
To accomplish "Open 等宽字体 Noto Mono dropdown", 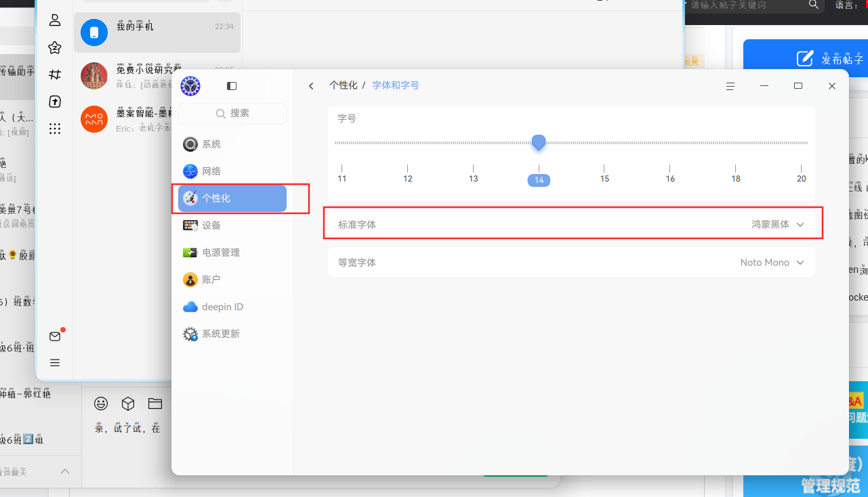I will point(571,262).
